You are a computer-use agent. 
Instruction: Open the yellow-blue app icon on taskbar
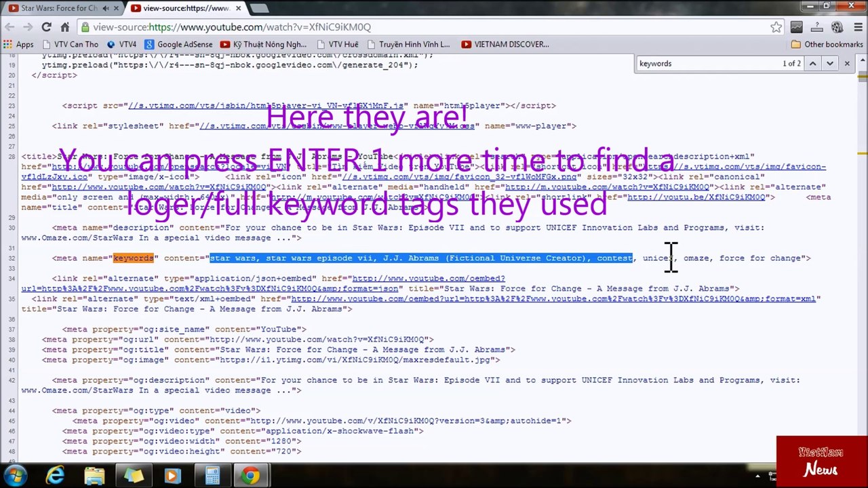click(x=134, y=476)
